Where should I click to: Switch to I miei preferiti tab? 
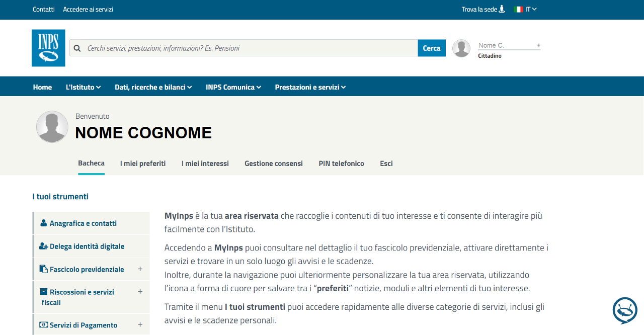143,163
